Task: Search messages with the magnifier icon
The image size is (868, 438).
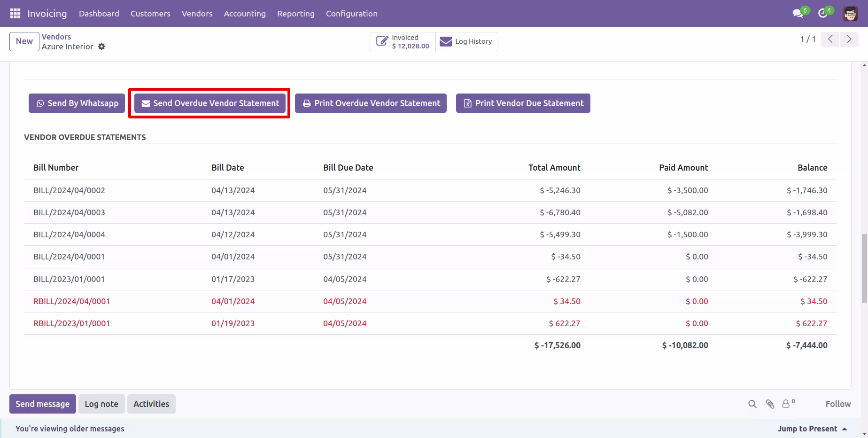Action: click(752, 404)
